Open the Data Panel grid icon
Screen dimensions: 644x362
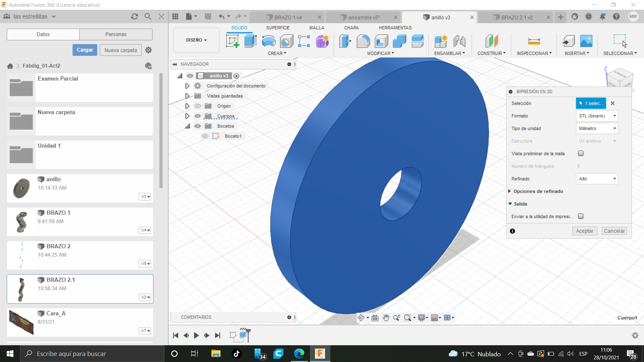point(175,16)
